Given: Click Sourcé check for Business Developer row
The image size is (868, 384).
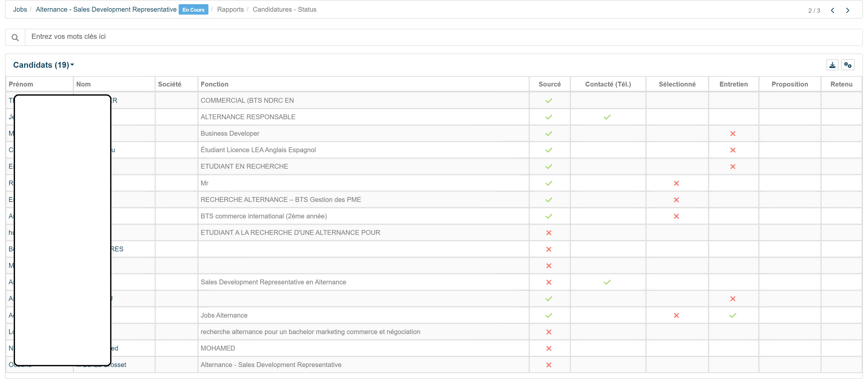Looking at the screenshot, I should pos(549,134).
